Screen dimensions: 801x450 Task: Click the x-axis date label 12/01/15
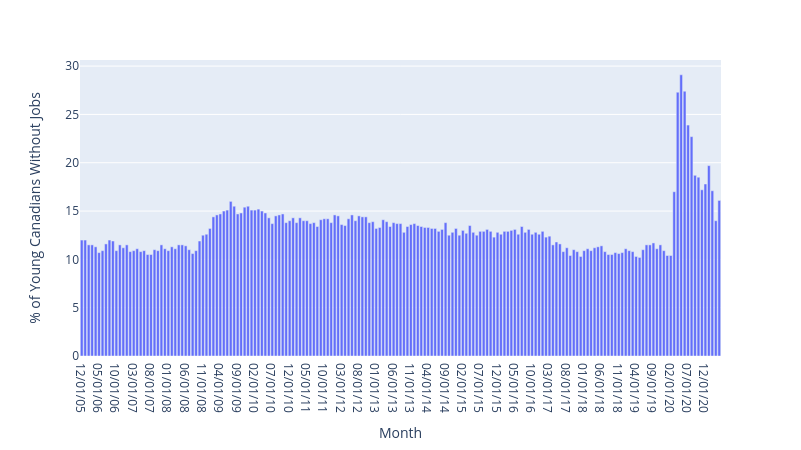497,388
